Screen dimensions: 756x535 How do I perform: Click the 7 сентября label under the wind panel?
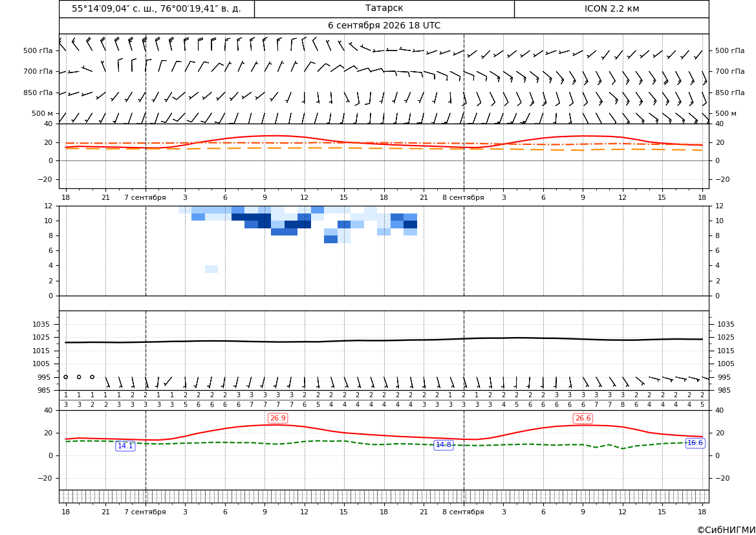145,197
